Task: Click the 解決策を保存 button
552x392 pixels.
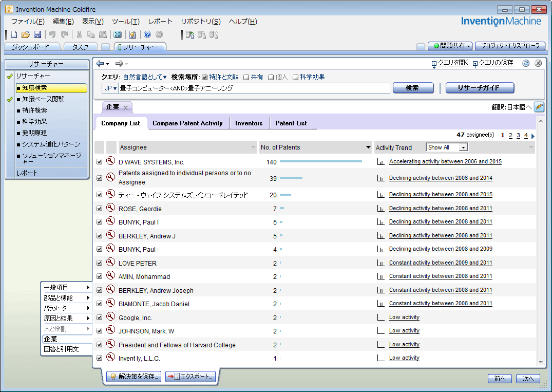Action: 134,377
